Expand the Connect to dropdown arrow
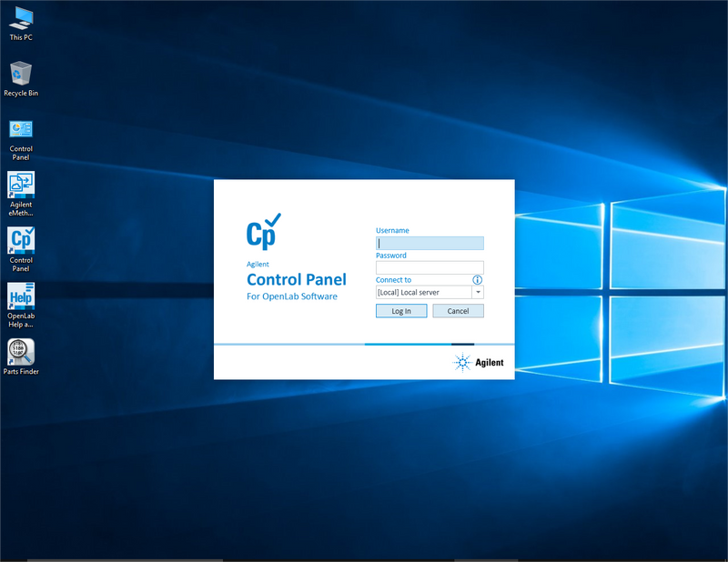Screen dimensions: 728x562 (x=478, y=293)
